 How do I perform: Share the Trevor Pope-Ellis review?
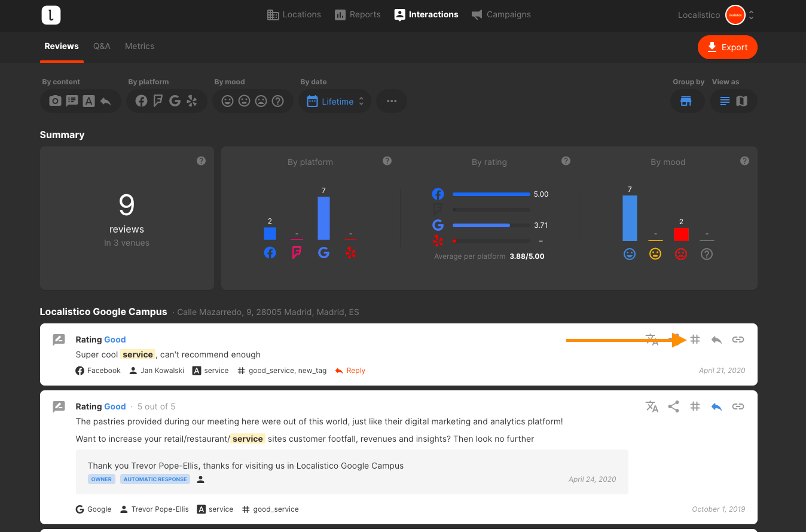pyautogui.click(x=674, y=406)
